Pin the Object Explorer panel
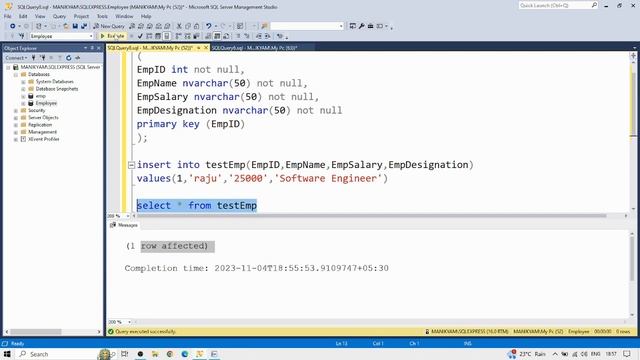The width and height of the screenshot is (640, 360). 92,48
